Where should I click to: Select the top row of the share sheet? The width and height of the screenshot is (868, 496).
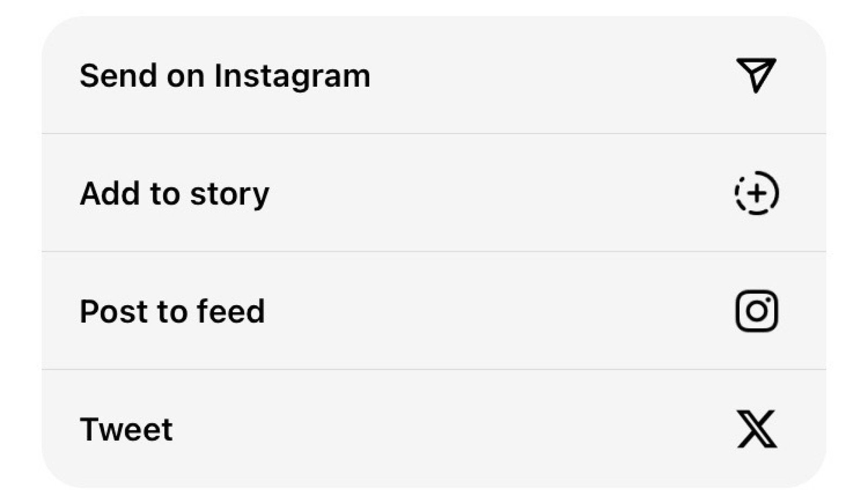(434, 76)
